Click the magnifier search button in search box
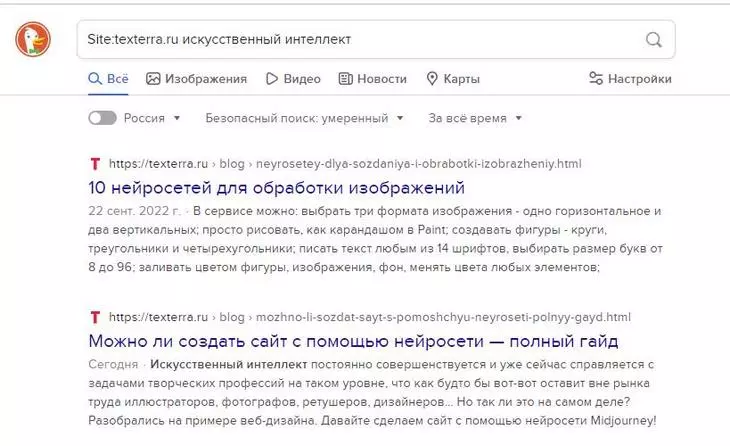This screenshot has width=730, height=446. (x=654, y=40)
